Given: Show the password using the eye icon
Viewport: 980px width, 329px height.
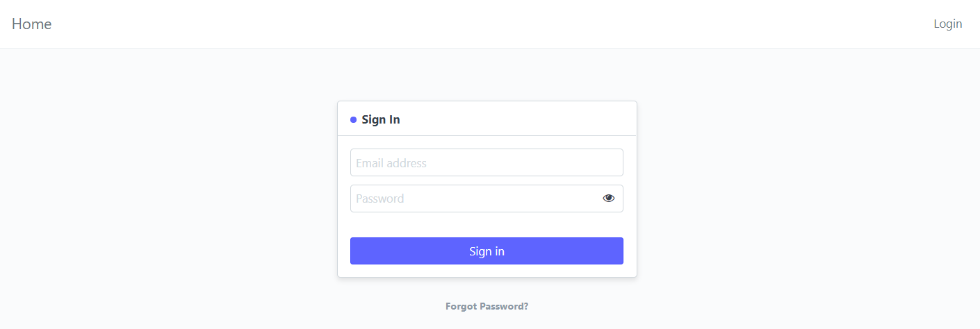Looking at the screenshot, I should (x=609, y=198).
